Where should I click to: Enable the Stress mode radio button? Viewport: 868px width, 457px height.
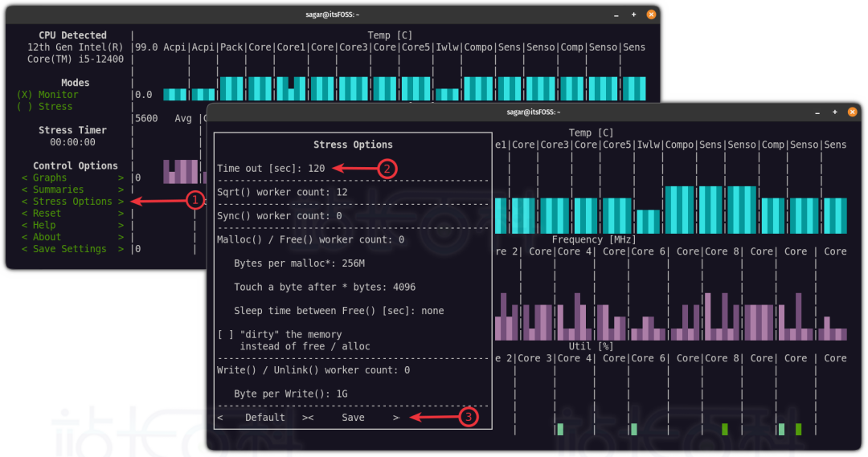click(23, 107)
